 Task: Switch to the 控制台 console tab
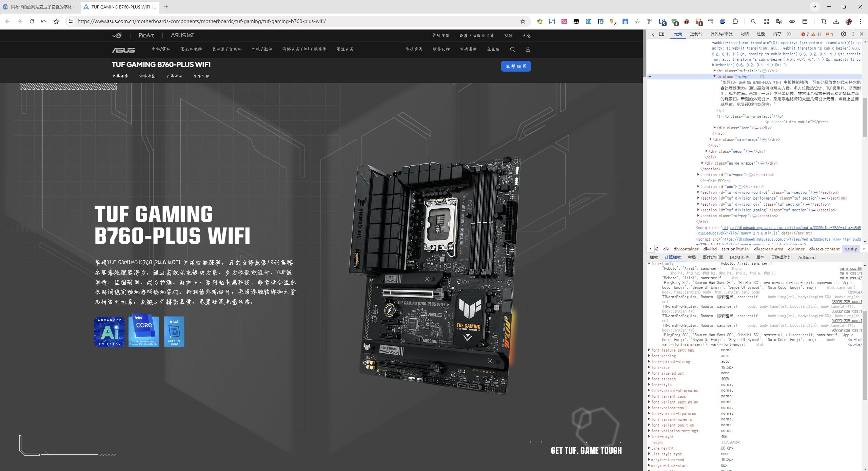click(696, 34)
